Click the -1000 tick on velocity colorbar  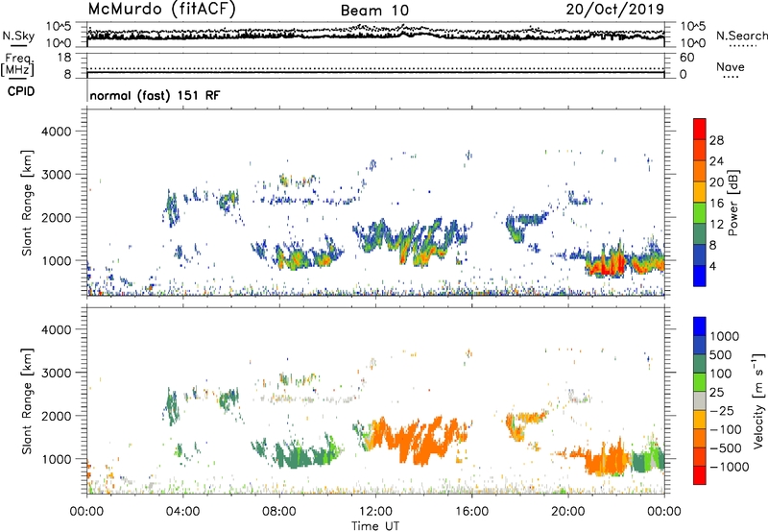[729, 467]
